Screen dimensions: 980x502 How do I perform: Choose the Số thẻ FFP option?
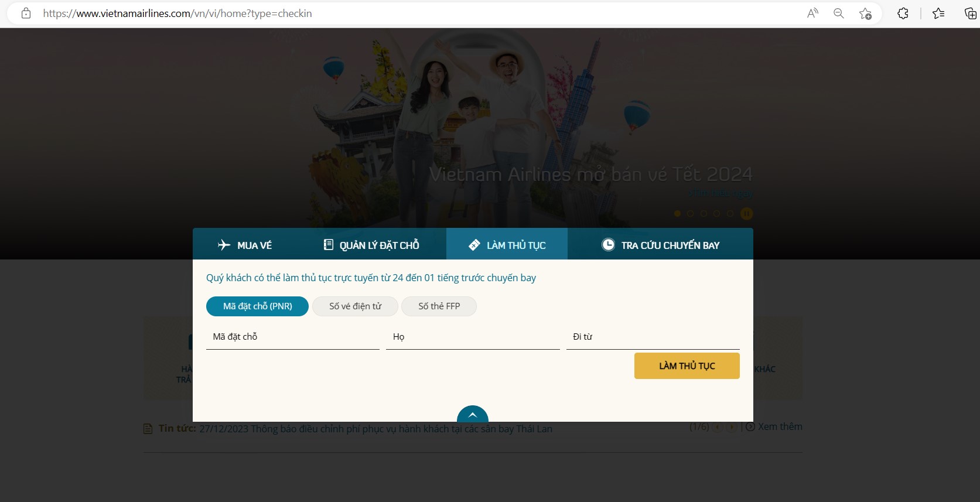[x=439, y=306]
